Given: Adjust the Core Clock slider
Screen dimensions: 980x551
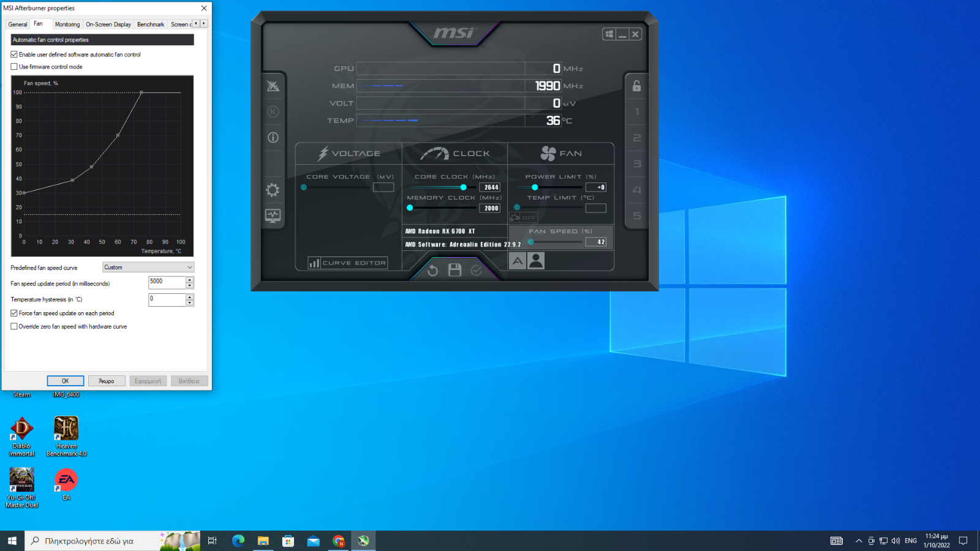Looking at the screenshot, I should 463,187.
